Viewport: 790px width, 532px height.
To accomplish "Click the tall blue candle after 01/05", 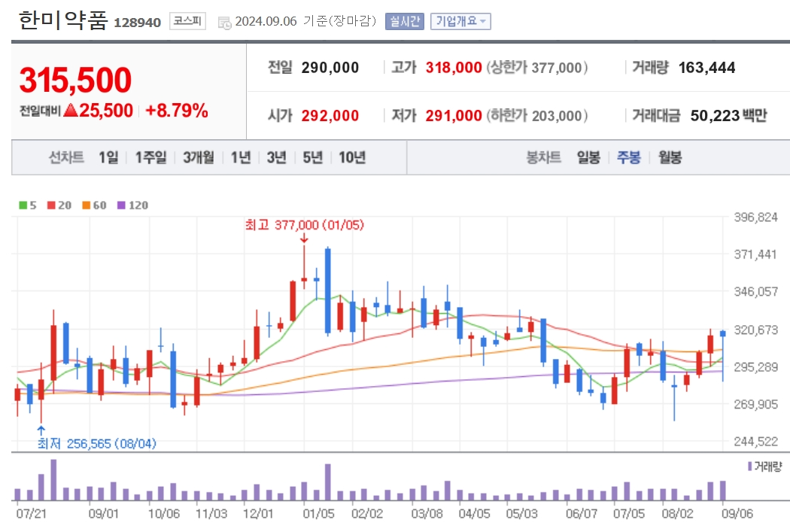I will pyautogui.click(x=328, y=291).
